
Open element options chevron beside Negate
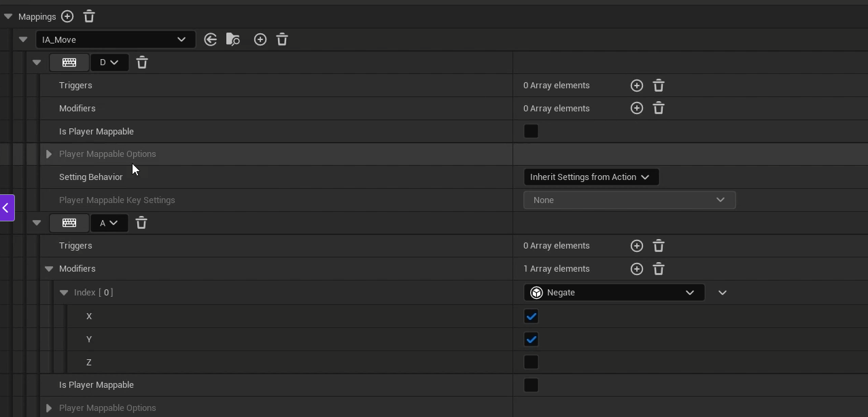point(723,293)
